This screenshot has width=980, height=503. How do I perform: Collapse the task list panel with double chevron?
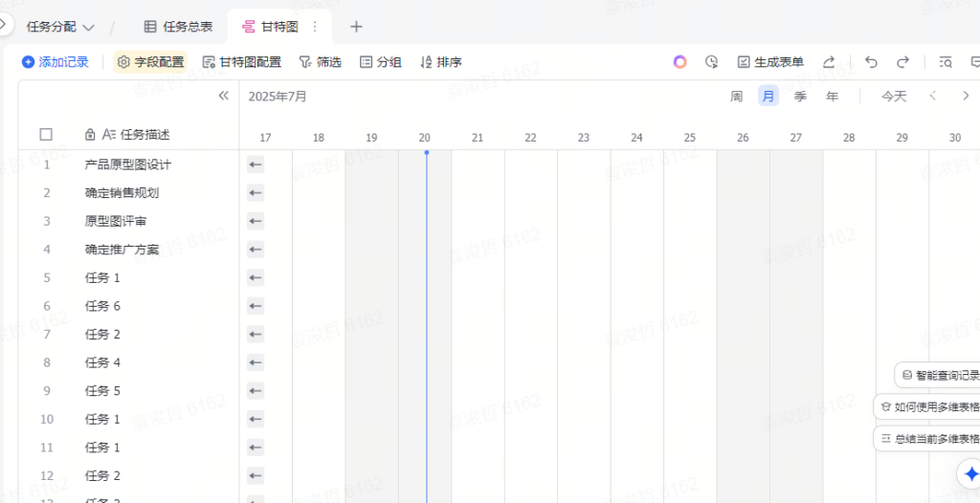[x=224, y=96]
